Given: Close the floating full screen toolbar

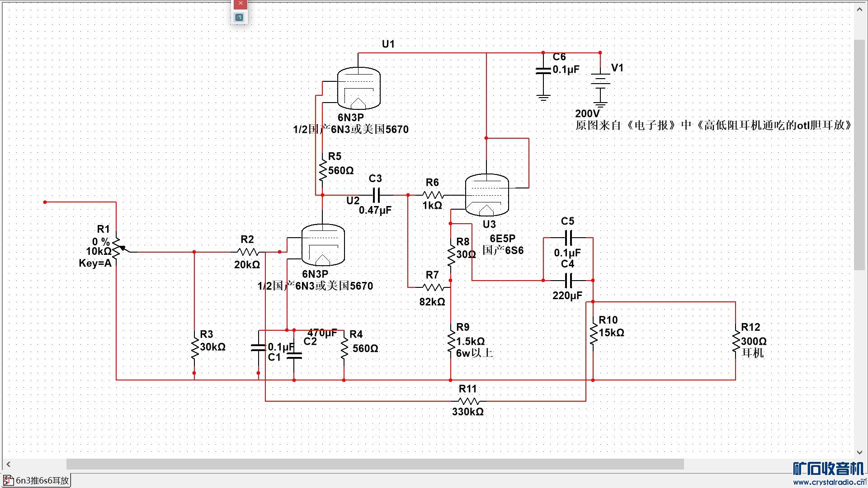Looking at the screenshot, I should (x=241, y=4).
